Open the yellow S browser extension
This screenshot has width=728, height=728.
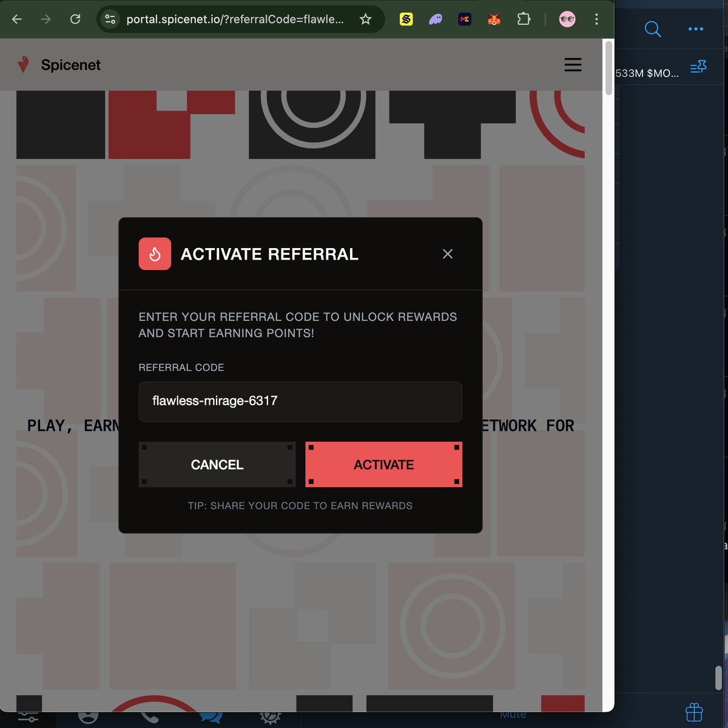(x=406, y=19)
